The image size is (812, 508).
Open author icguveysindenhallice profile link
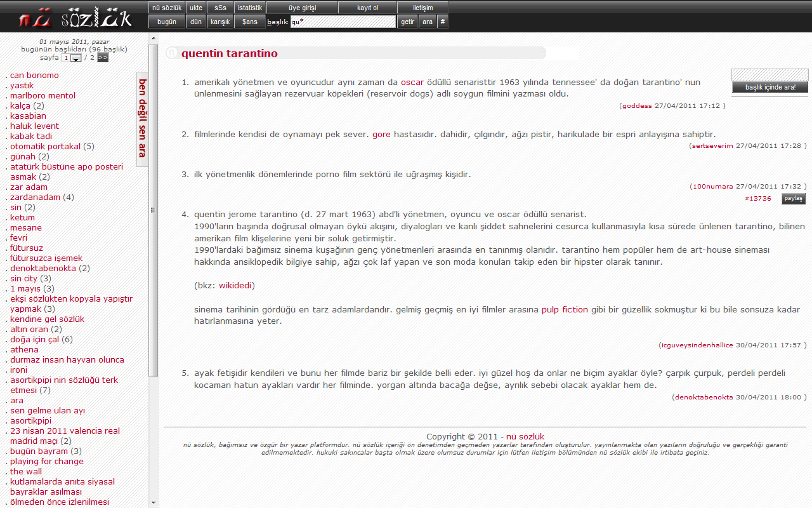tap(697, 345)
